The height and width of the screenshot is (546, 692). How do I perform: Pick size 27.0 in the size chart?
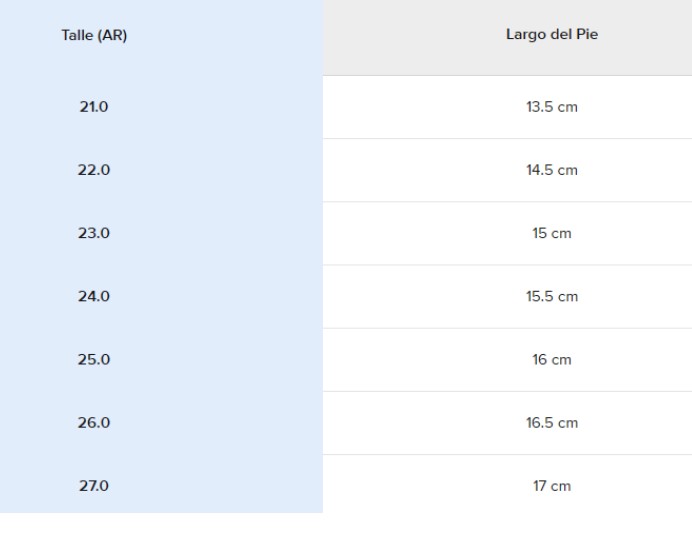click(x=94, y=486)
